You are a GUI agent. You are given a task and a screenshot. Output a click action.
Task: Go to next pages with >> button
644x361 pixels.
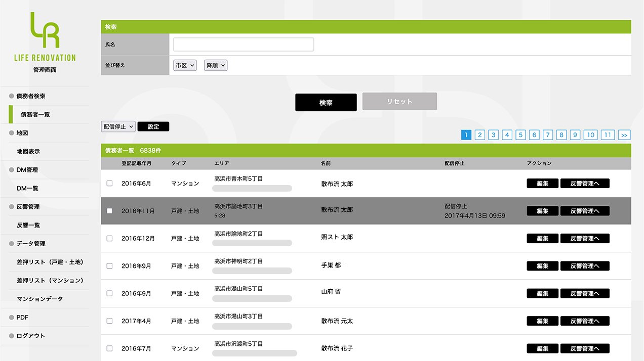[624, 134]
